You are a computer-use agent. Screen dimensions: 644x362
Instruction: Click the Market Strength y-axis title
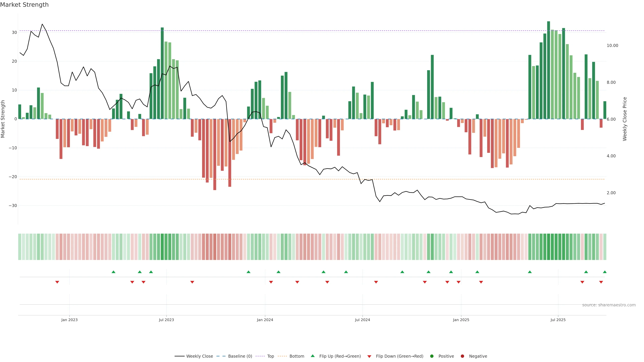point(3,119)
